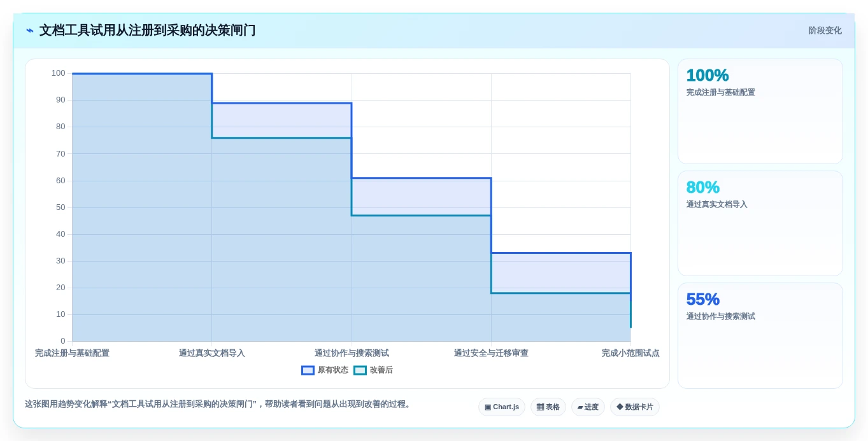Click x-axis label 完成小范围试点
868x441 pixels.
(x=630, y=353)
